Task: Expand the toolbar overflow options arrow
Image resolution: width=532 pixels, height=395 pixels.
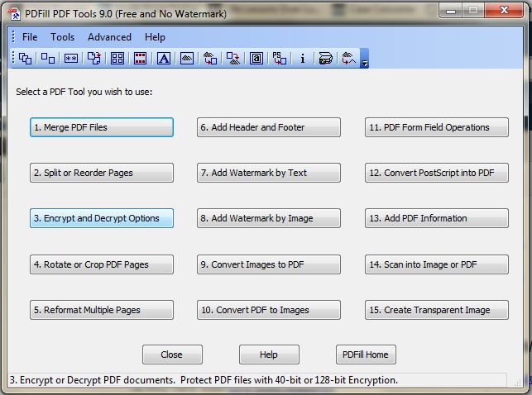Action: [x=364, y=59]
